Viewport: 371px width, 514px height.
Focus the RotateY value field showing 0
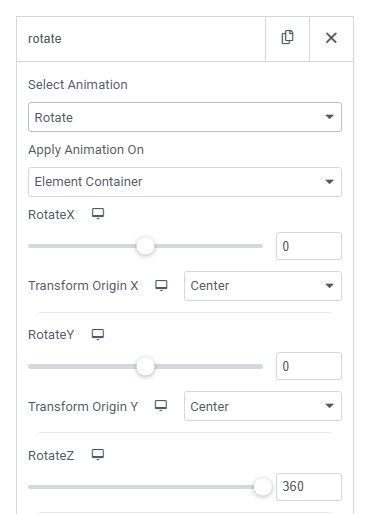tap(309, 366)
